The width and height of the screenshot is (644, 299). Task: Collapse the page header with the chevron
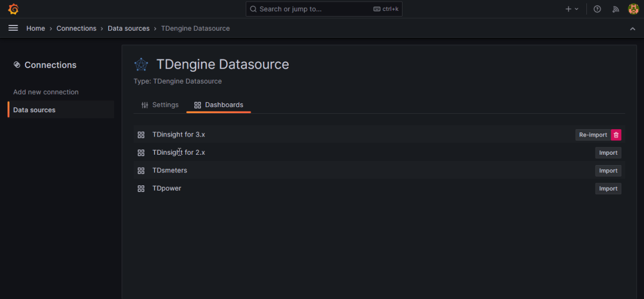tap(633, 29)
